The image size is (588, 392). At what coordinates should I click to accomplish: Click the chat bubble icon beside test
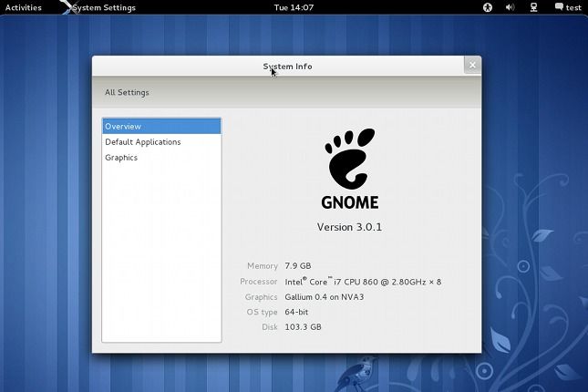click(559, 6)
